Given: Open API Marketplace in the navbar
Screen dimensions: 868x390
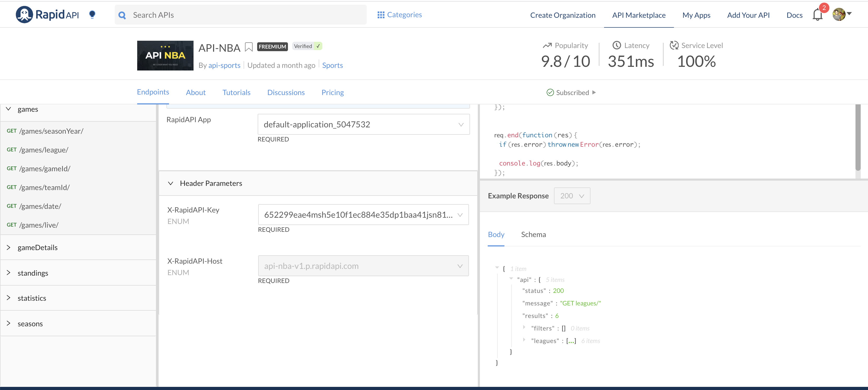Looking at the screenshot, I should [x=638, y=15].
